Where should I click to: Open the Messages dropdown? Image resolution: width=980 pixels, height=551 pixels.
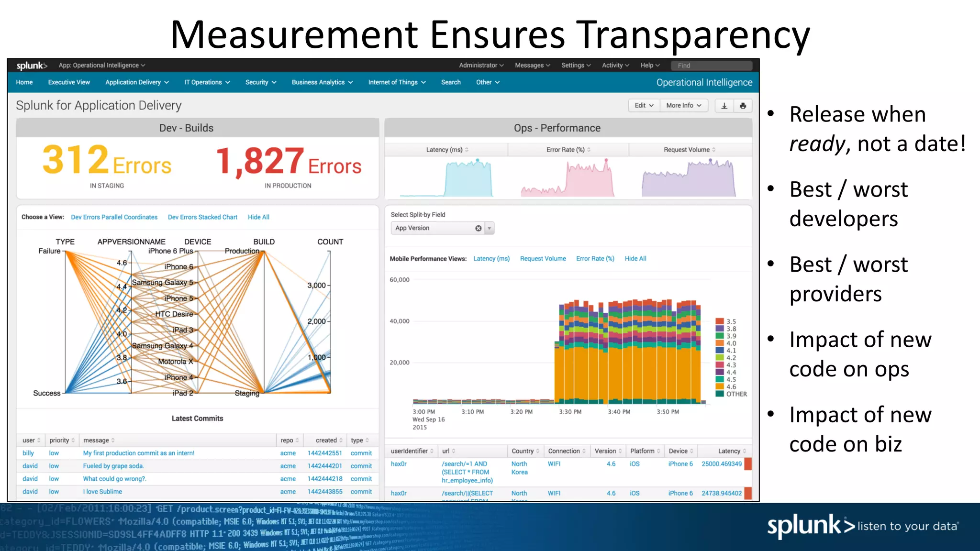tap(532, 66)
